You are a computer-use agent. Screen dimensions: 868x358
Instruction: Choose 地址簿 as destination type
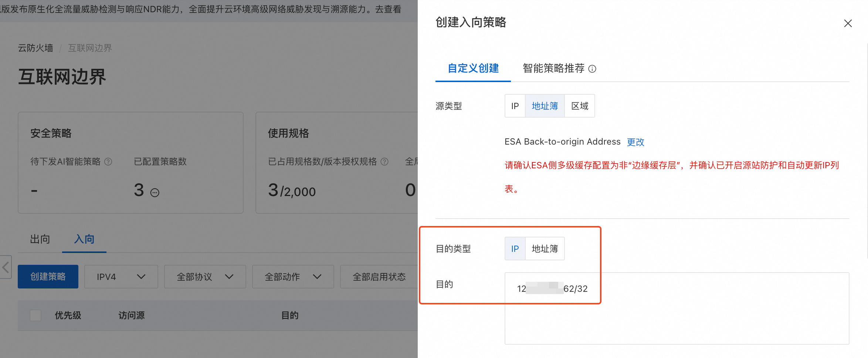click(545, 249)
